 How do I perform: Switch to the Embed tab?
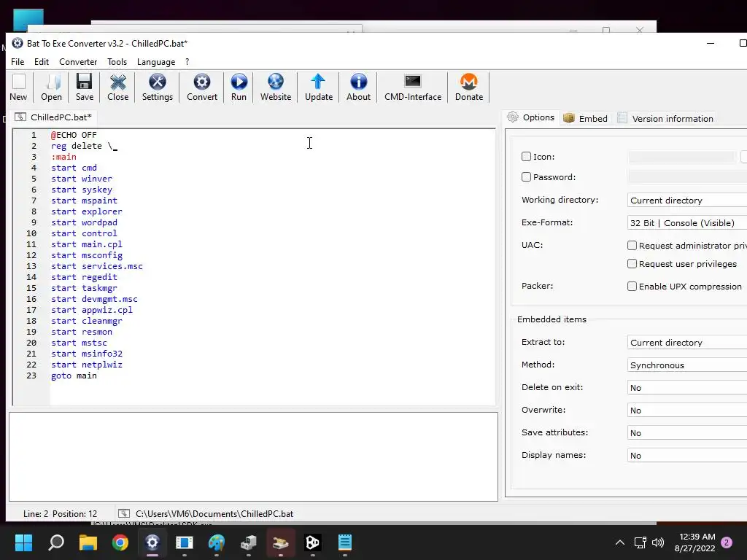click(586, 118)
